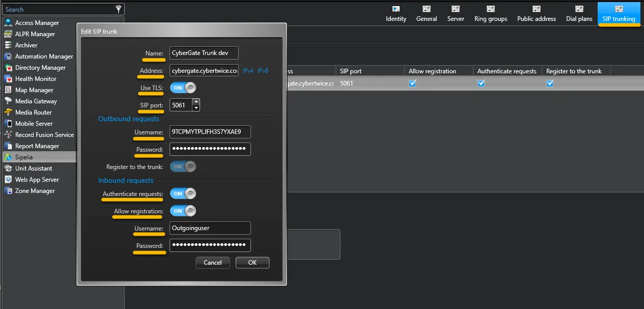Select the SIP trunking tab
644x309 pixels.
tap(619, 14)
